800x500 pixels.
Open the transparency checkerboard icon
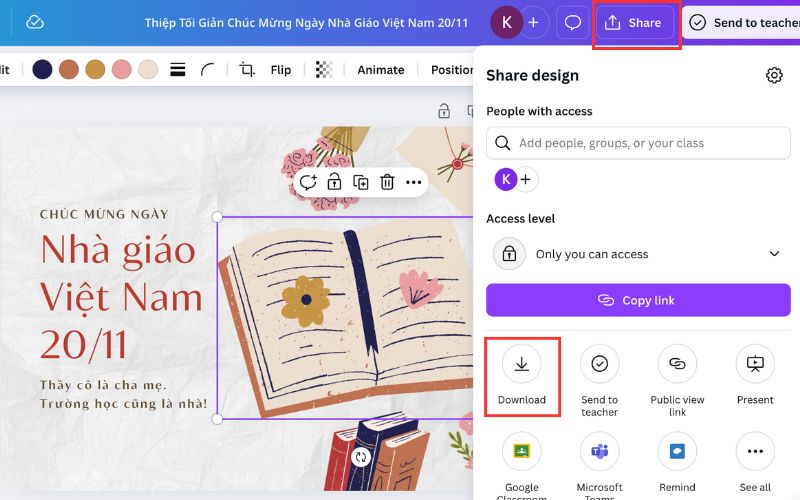(x=324, y=70)
